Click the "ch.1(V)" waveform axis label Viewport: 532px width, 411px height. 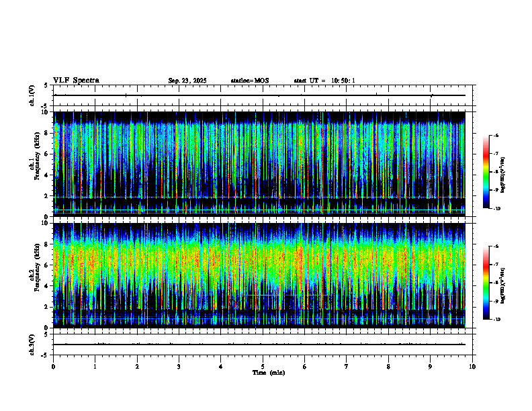tap(32, 95)
